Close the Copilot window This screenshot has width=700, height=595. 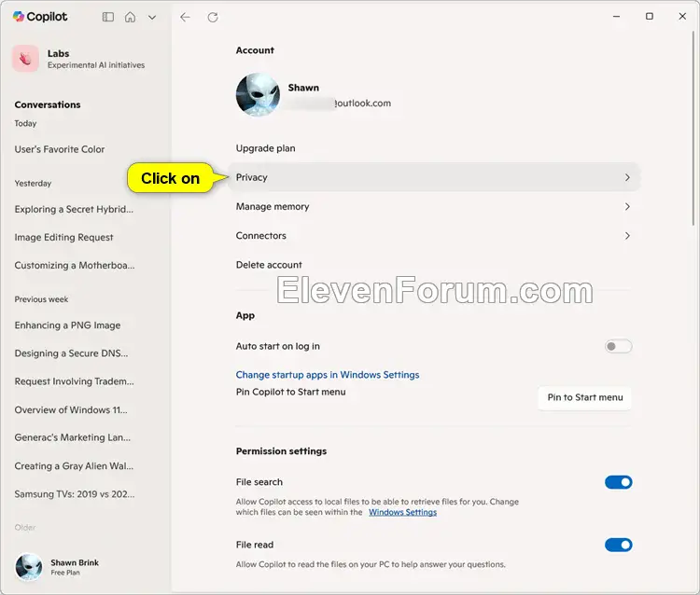682,17
